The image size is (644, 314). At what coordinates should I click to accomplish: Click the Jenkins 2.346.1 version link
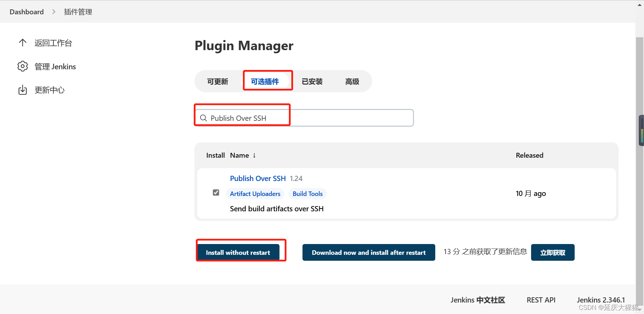[x=601, y=300]
